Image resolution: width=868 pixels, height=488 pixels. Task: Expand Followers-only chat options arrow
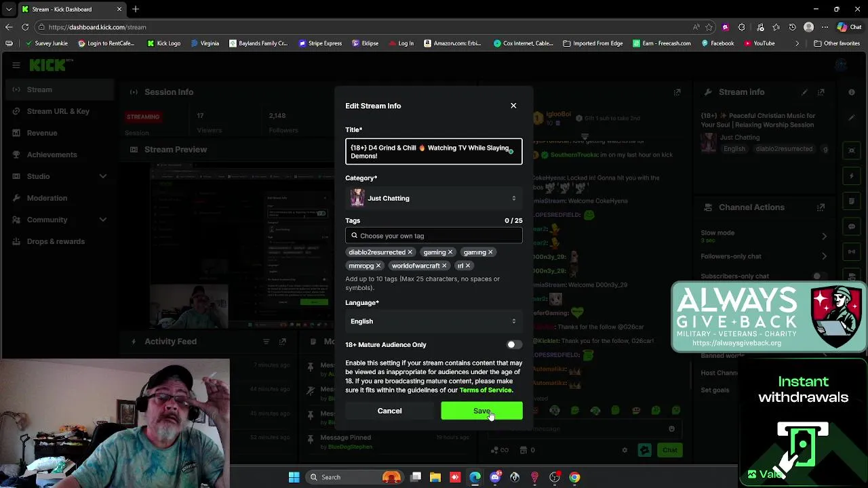(824, 256)
